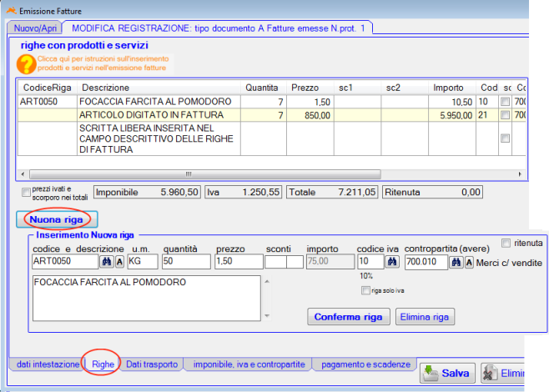Click the FOCACCIA FARCITA AL POMODORO description textarea
The width and height of the screenshot is (549, 392).
(147, 299)
